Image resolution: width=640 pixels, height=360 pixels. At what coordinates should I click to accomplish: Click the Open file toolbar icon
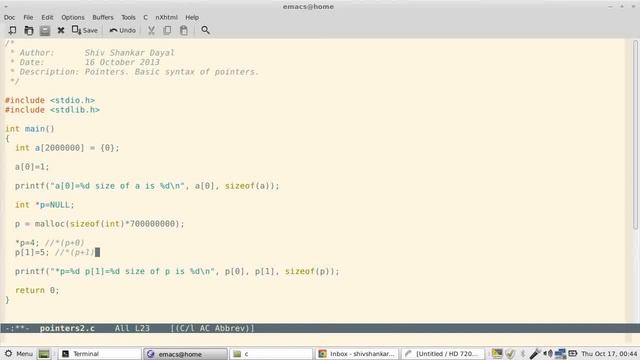[29, 30]
